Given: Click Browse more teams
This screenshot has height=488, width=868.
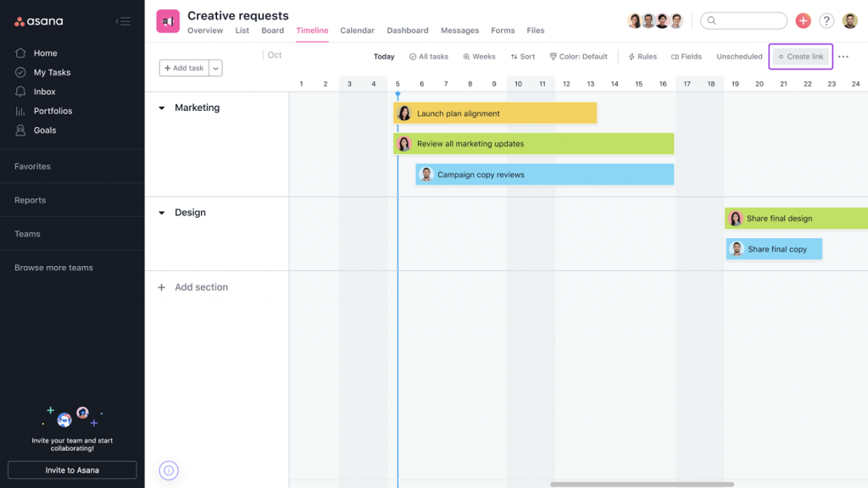Looking at the screenshot, I should 53,268.
